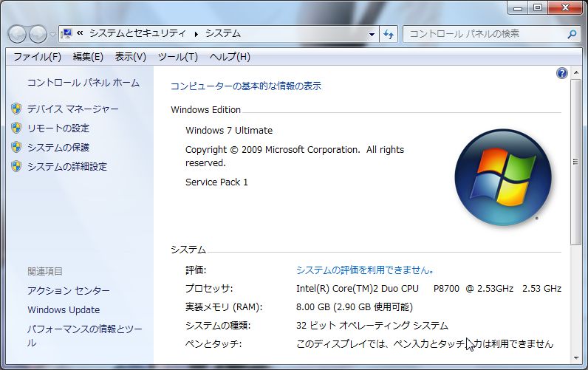Go to コントロール パネル ホーム
Screen dimensions: 588x370
tap(83, 83)
